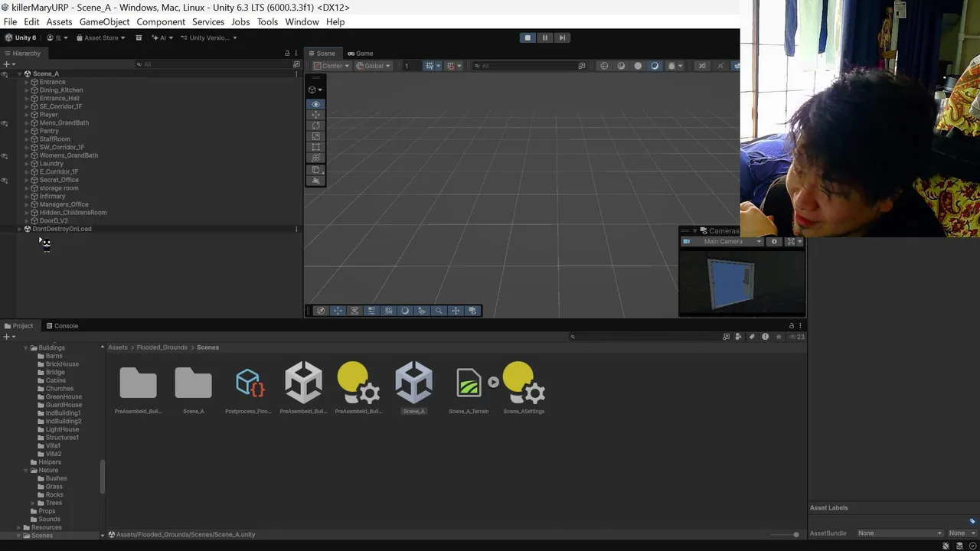Click the Main Camera preview thumbnail
The width and height of the screenshot is (980, 551).
pos(743,282)
